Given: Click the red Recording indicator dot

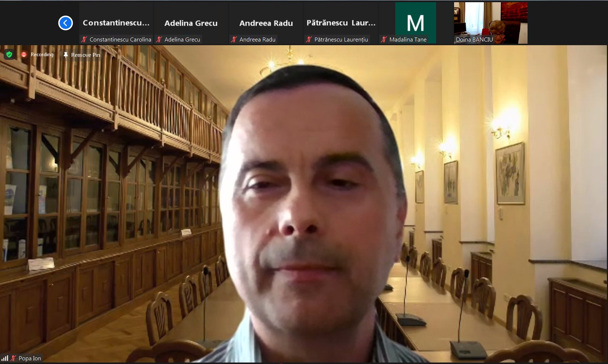Looking at the screenshot, I should coord(24,54).
